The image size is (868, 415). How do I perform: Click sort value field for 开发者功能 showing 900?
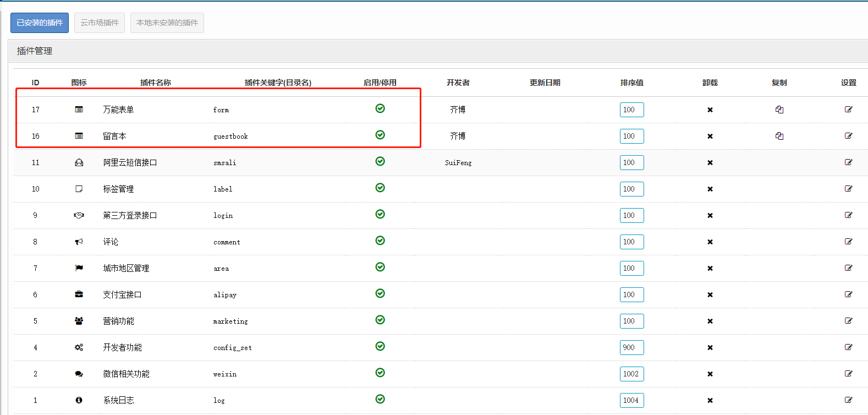[x=631, y=347]
